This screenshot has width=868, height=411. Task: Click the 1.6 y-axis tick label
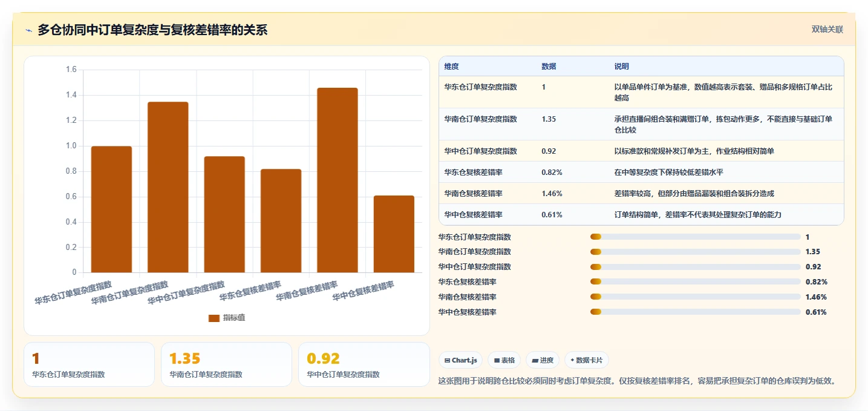71,70
